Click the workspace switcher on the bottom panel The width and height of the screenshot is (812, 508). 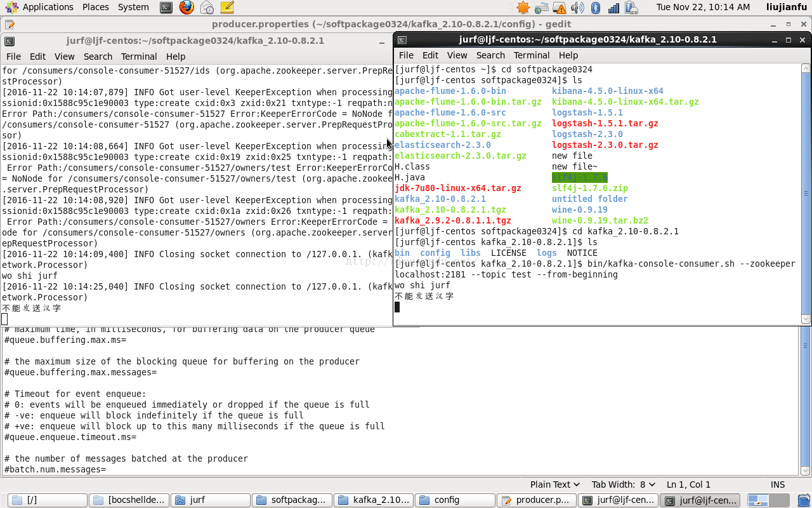768,500
